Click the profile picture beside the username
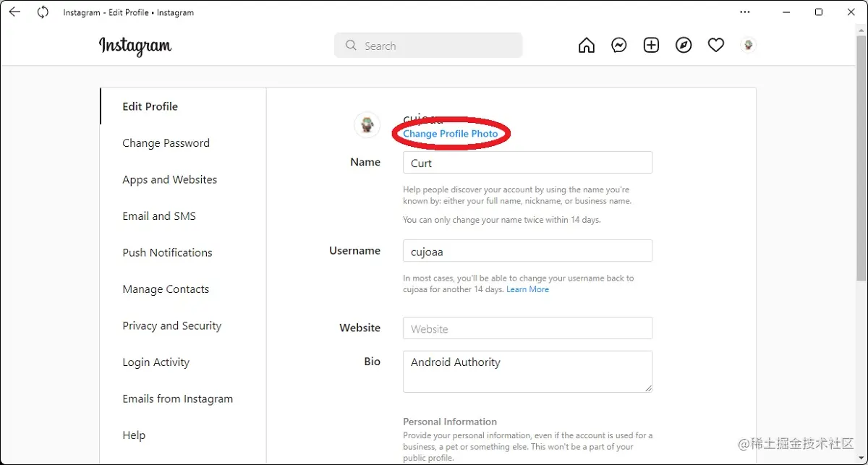Viewport: 868px width, 465px height. coord(367,125)
